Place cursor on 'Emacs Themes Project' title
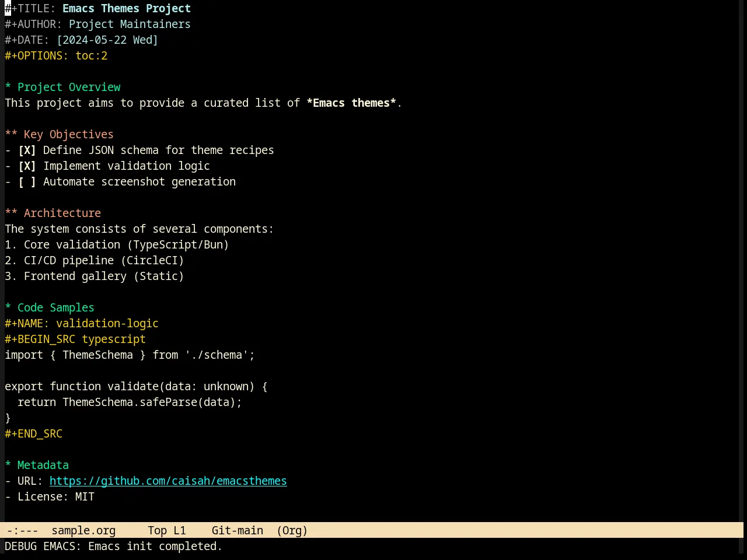 pyautogui.click(x=127, y=8)
